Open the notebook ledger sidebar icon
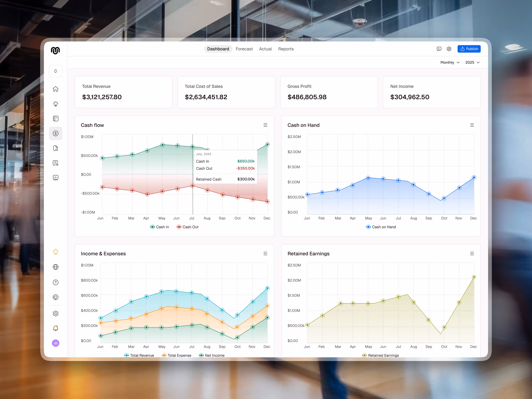The width and height of the screenshot is (532, 399). click(56, 119)
